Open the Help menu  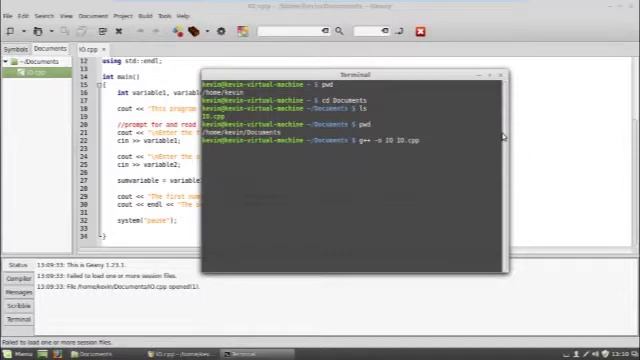[183, 16]
